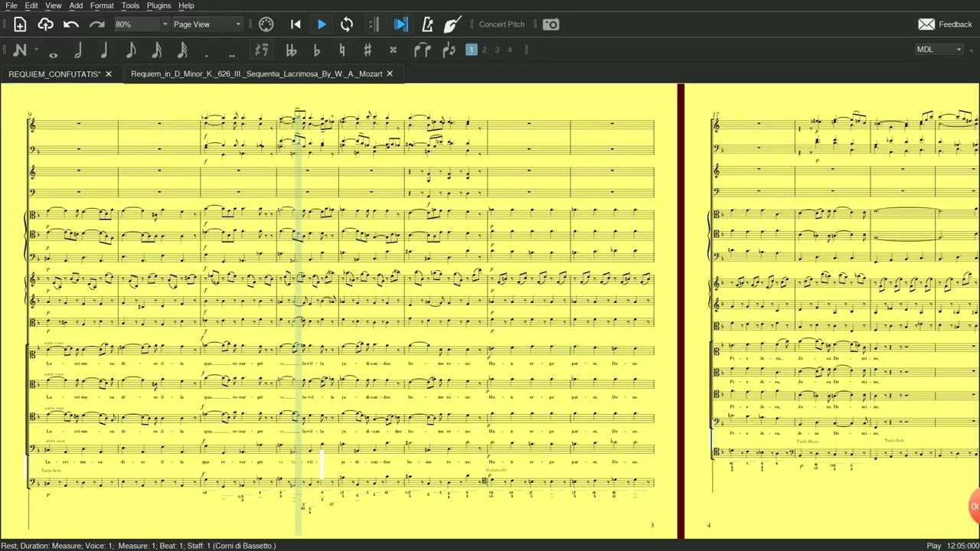Close the REQUIEM_CONFUTATIS tab
Image resolution: width=980 pixels, height=551 pixels.
(x=108, y=74)
